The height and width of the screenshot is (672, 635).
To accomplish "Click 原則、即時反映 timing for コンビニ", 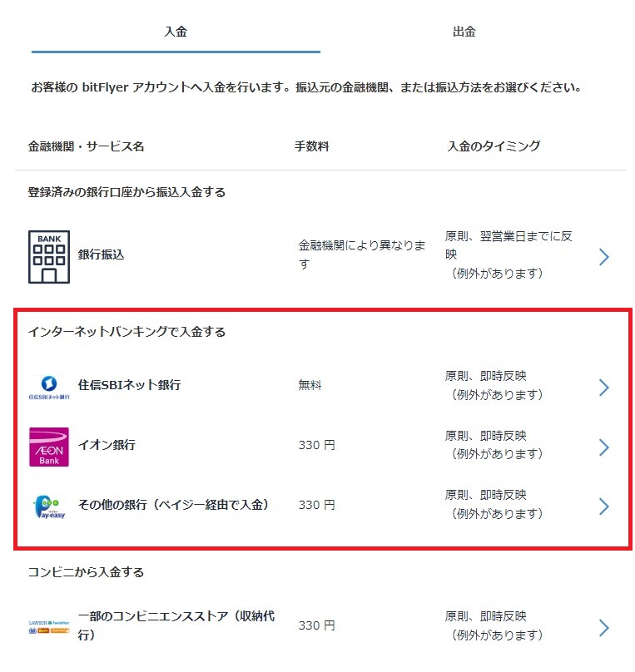I will [x=485, y=616].
